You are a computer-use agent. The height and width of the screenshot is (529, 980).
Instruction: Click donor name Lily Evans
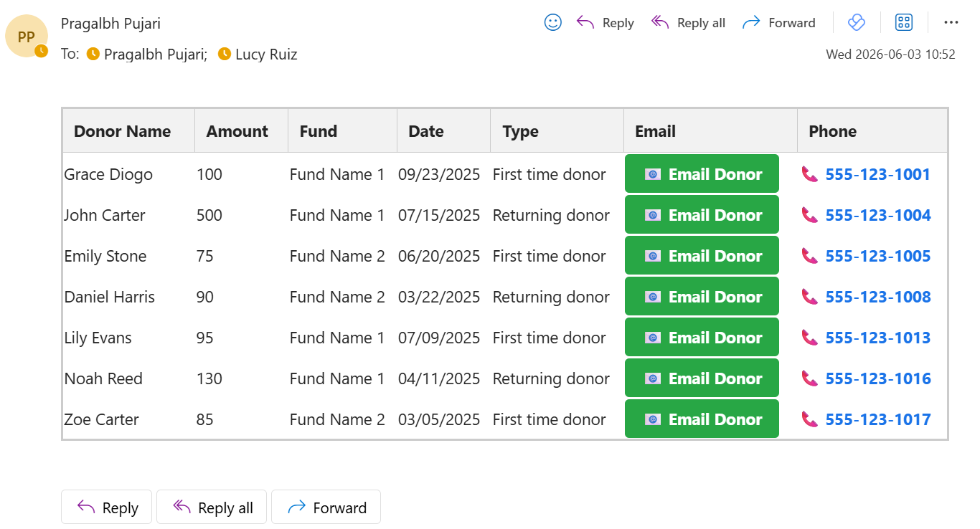[98, 338]
